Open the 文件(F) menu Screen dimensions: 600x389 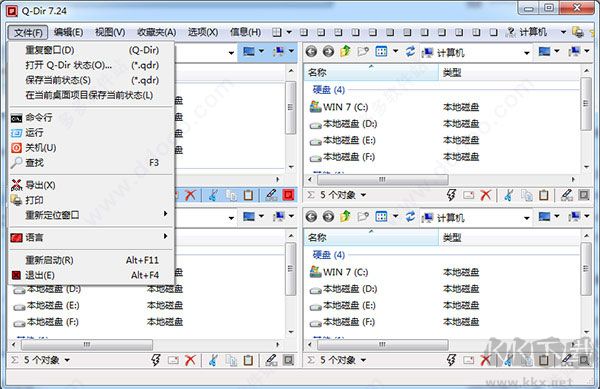click(x=28, y=33)
